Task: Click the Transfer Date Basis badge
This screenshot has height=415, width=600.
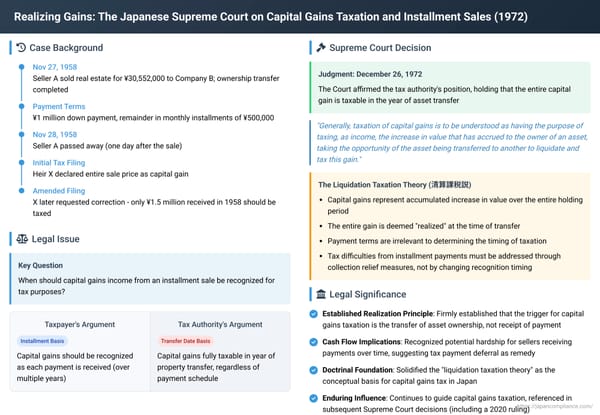Action: 184,341
